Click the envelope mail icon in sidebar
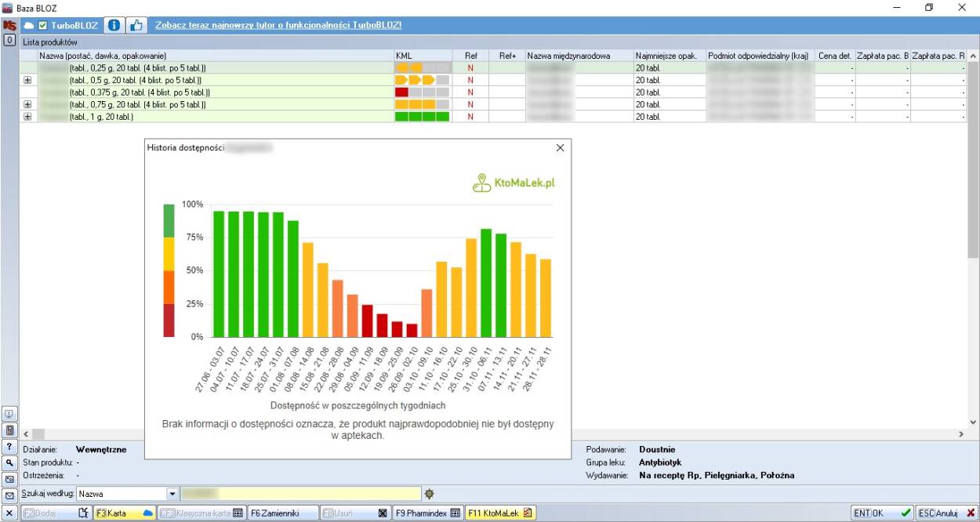 click(x=10, y=495)
